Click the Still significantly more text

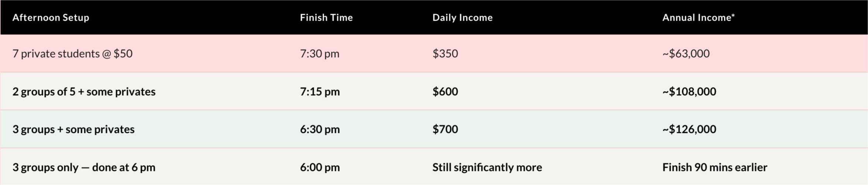coord(487,167)
